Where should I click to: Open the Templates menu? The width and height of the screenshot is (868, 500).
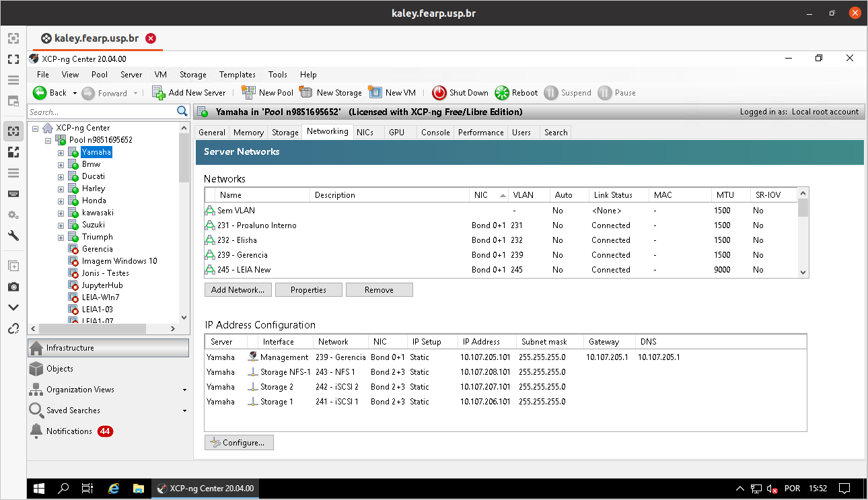pos(238,75)
